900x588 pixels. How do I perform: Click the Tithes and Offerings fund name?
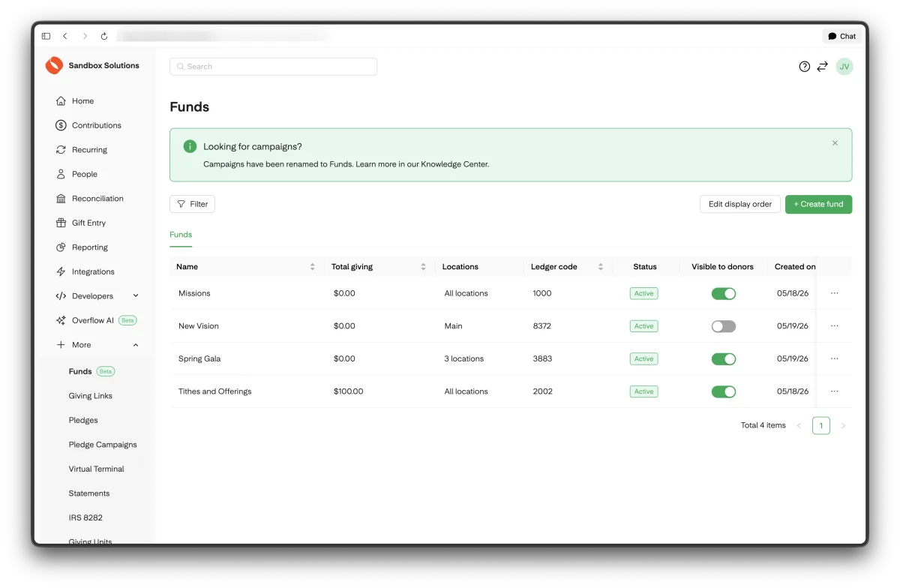pos(215,391)
